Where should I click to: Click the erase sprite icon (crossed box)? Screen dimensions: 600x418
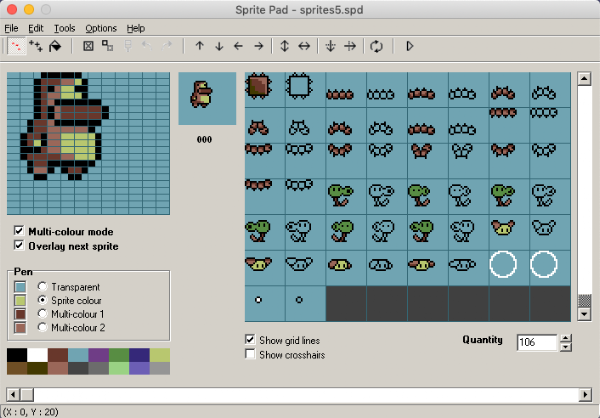pos(88,46)
